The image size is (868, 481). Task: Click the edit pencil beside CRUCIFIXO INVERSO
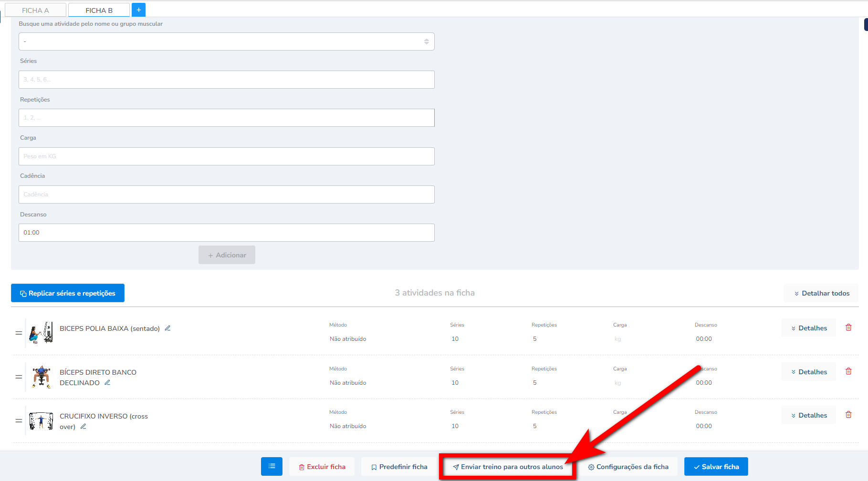click(x=83, y=426)
